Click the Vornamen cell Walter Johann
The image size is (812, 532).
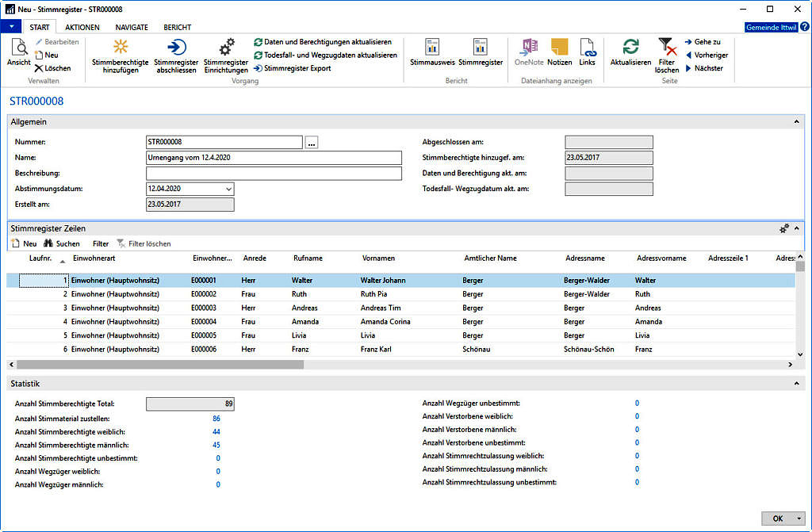click(383, 280)
